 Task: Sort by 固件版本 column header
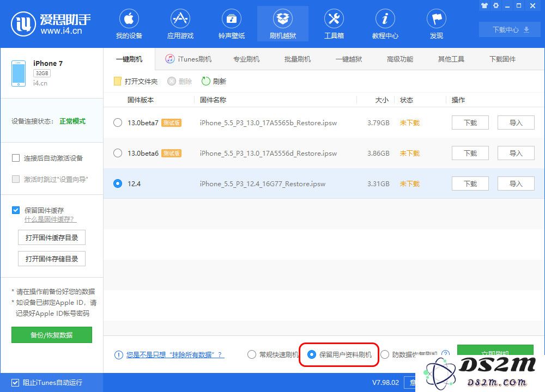tap(141, 100)
